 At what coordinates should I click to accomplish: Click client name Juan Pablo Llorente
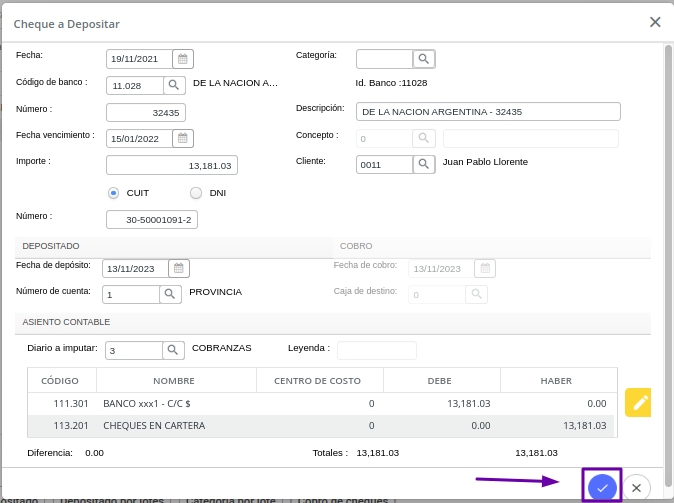[485, 162]
